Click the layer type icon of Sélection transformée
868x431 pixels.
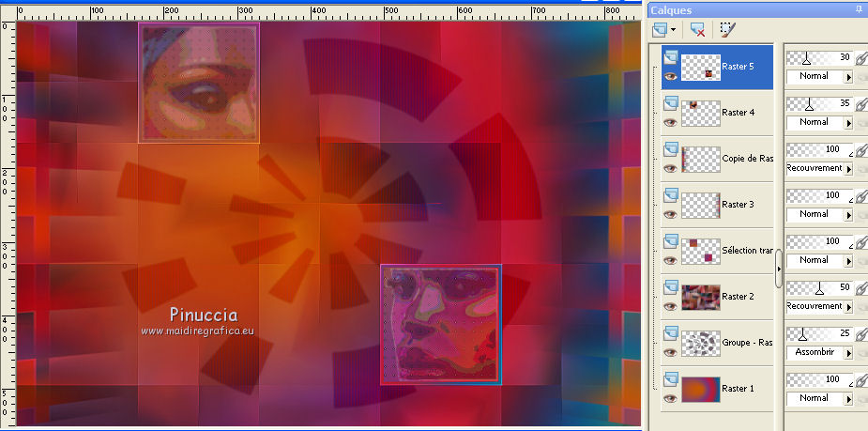click(x=671, y=240)
